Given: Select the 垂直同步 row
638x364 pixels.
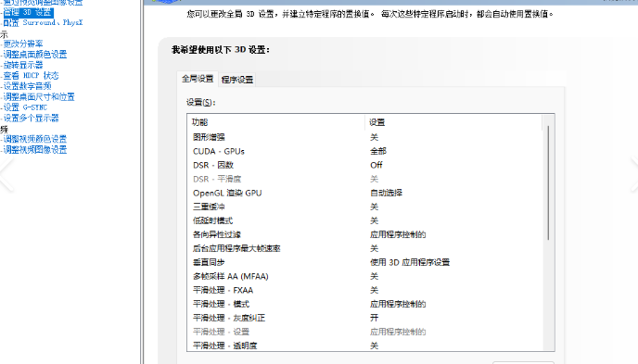Looking at the screenshot, I should (365, 262).
